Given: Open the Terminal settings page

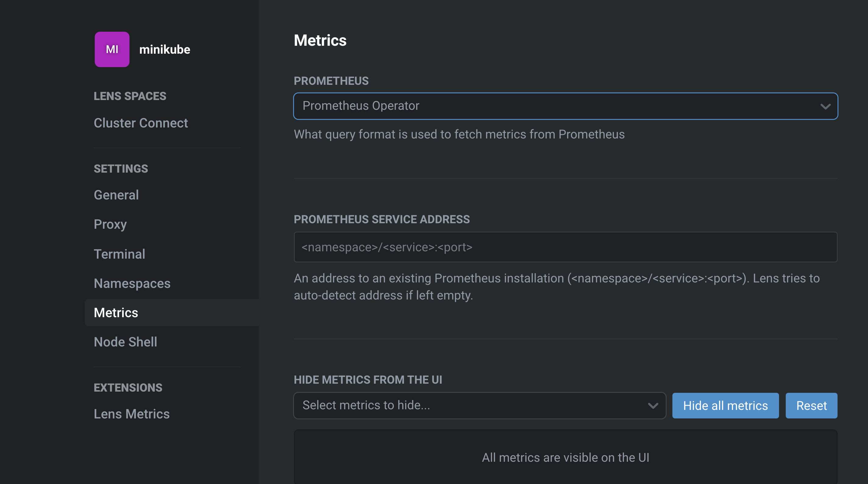Looking at the screenshot, I should coord(119,254).
